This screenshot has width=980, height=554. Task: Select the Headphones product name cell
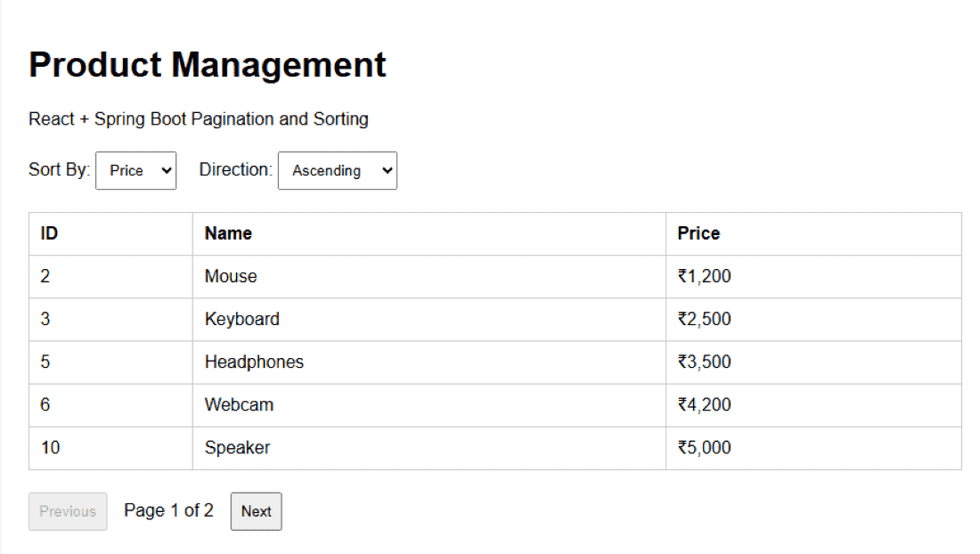point(429,363)
